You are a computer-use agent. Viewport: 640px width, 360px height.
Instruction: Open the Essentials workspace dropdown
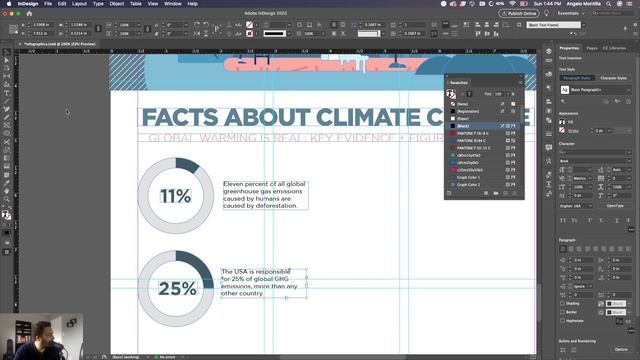point(571,13)
